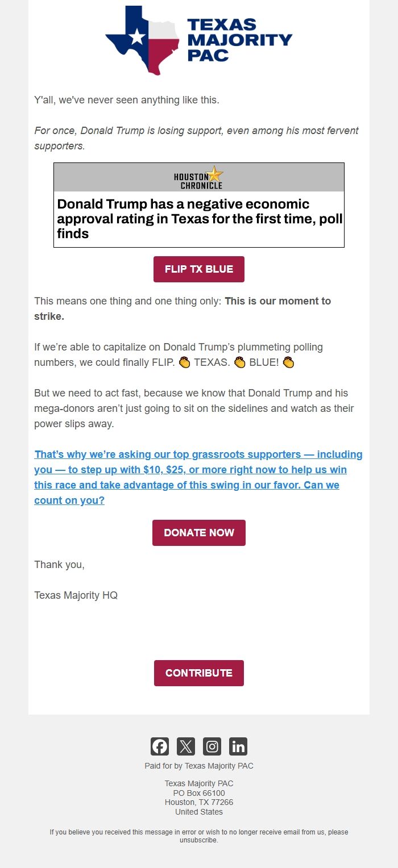
Task: Click the Donald Trump economic approval headline
Action: tap(199, 219)
